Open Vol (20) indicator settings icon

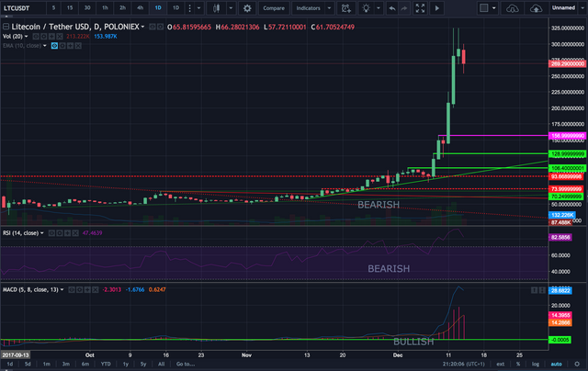[44, 37]
